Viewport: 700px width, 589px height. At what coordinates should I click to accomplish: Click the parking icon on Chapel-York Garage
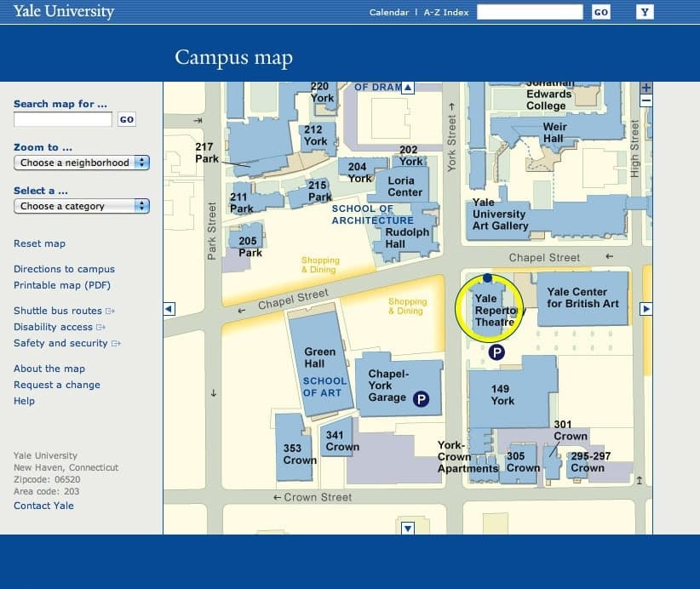coord(421,399)
